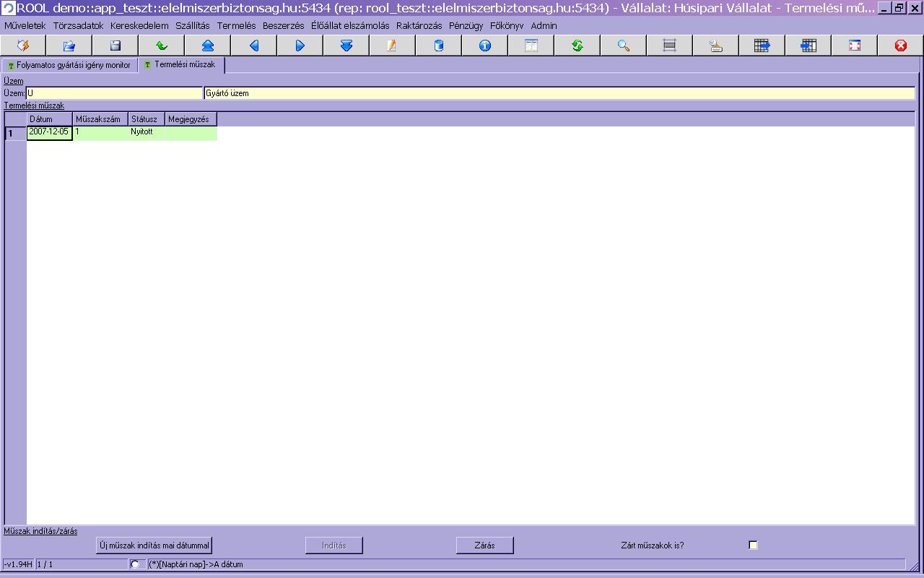Click the status bar radio indicator
This screenshot has height=578, width=924.
coord(135,564)
